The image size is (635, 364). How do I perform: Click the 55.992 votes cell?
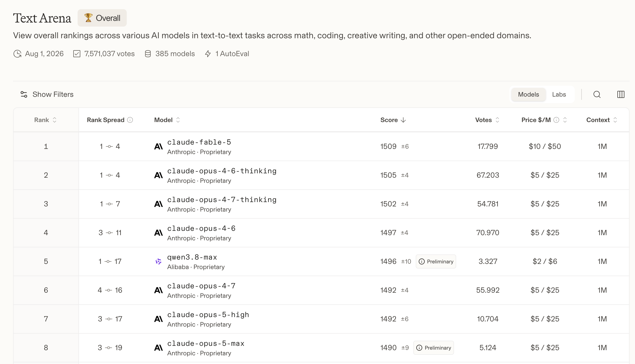click(x=488, y=290)
